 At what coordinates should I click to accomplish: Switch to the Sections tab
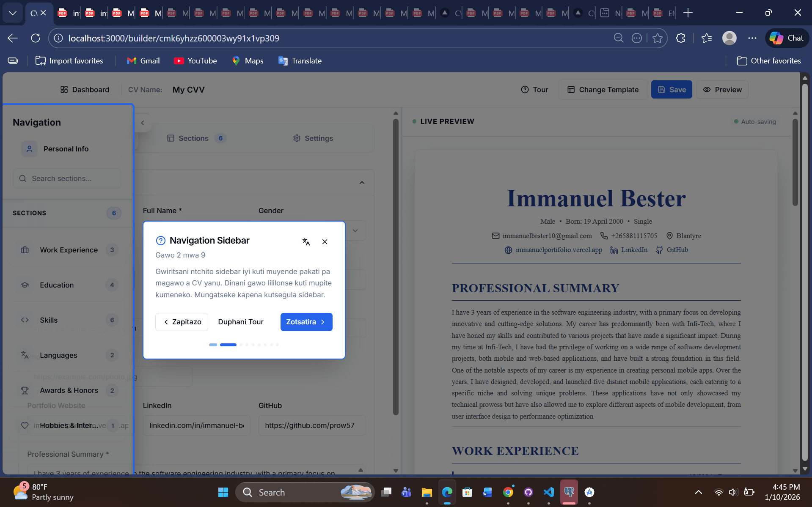(197, 138)
